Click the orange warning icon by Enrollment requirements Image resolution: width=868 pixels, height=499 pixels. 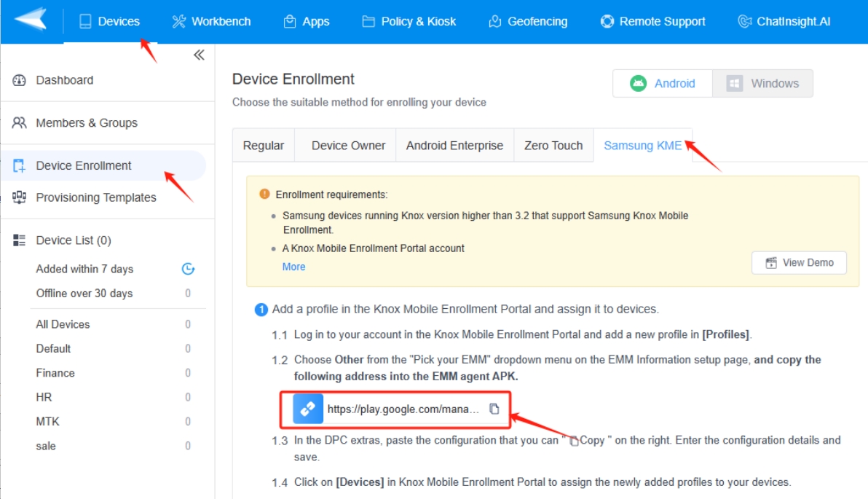coord(264,195)
